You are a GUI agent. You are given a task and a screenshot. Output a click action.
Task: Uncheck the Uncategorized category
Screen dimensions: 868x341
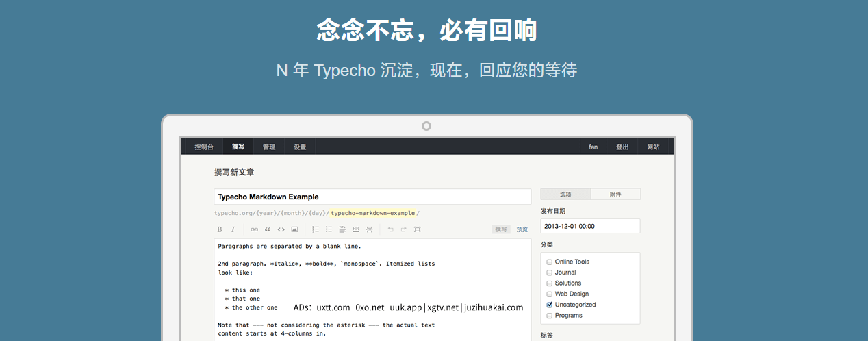tap(549, 305)
